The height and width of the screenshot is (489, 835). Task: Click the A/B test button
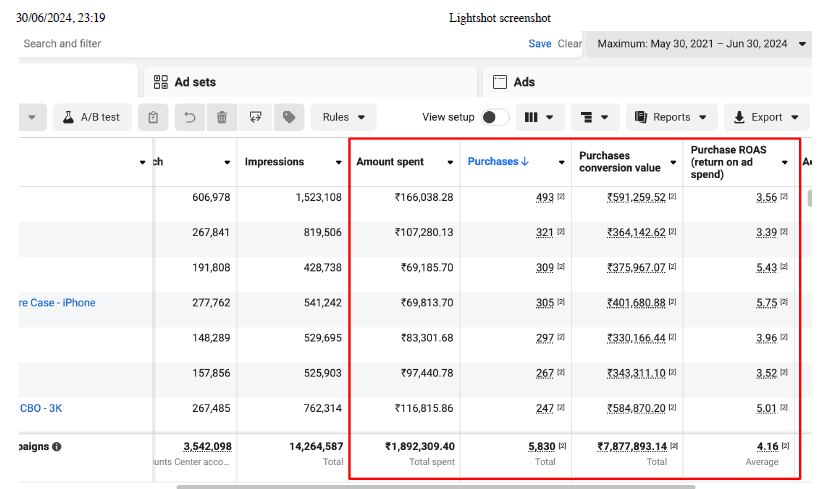point(92,117)
